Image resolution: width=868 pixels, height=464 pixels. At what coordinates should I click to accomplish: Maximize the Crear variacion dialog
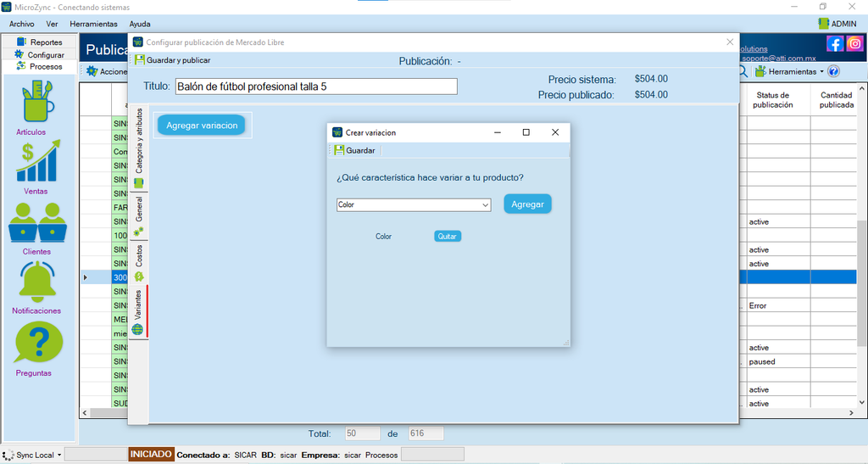pos(526,132)
